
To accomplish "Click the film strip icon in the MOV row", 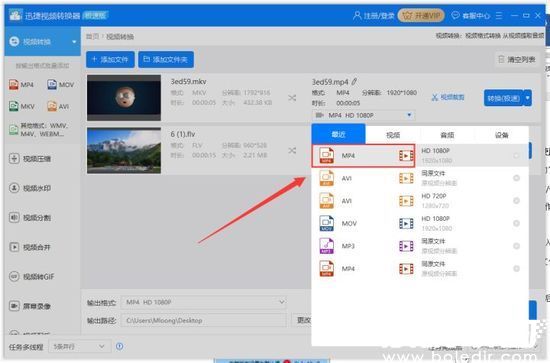I will point(406,223).
